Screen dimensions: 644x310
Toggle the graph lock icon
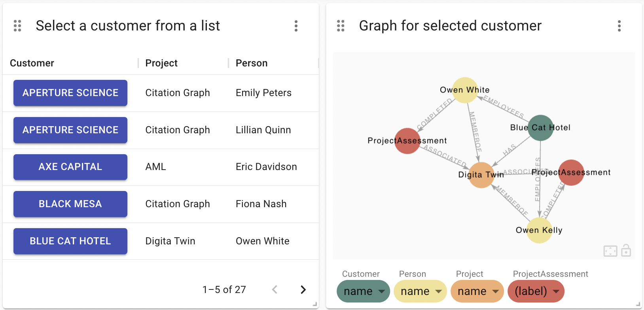pos(626,250)
